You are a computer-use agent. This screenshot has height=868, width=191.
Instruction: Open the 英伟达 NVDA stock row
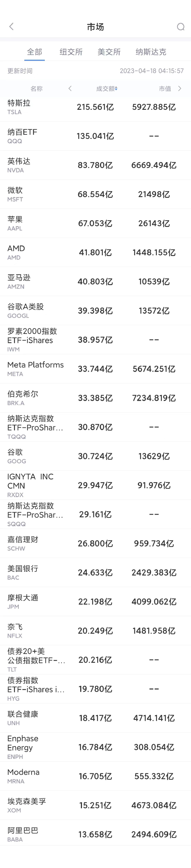click(95, 165)
